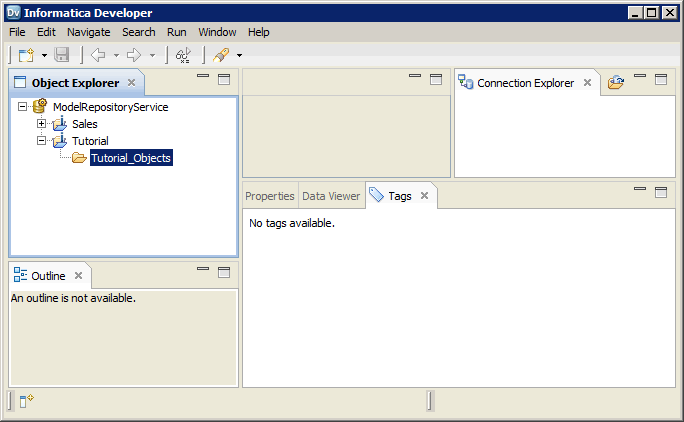Click the 'No tags available.' text
Viewport: 684px width, 422px height.
click(x=292, y=223)
